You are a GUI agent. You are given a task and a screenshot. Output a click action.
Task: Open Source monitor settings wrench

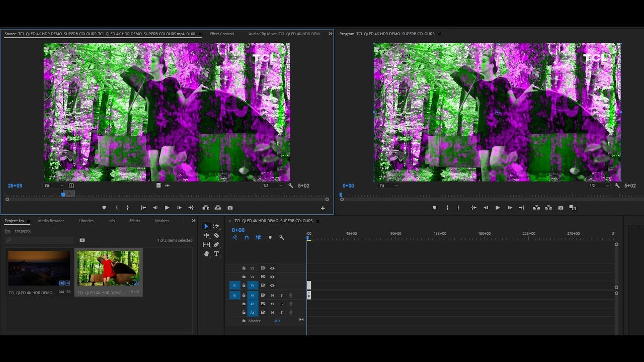point(291,186)
